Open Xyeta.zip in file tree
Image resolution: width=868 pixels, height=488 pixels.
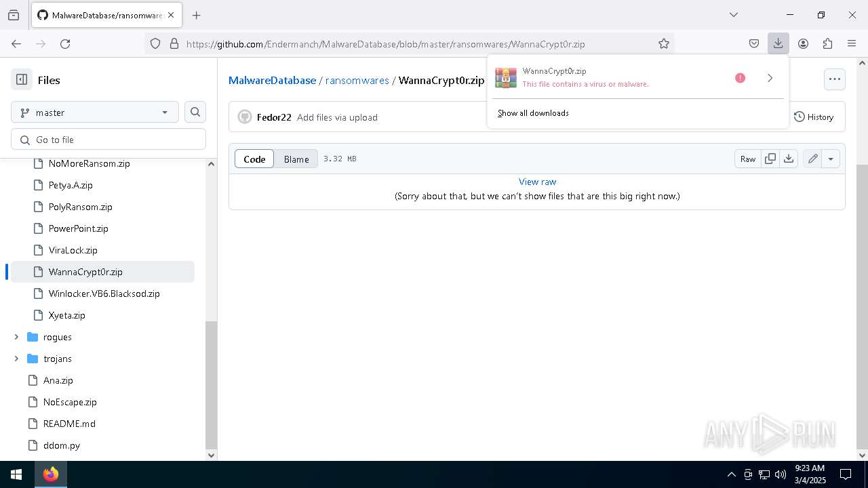point(66,315)
